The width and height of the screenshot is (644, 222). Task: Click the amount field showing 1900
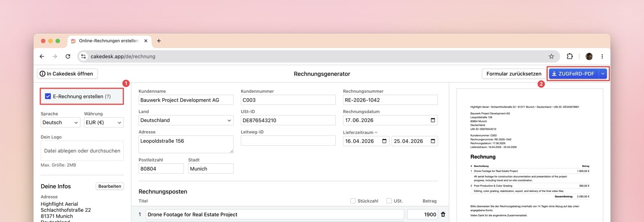point(422,214)
